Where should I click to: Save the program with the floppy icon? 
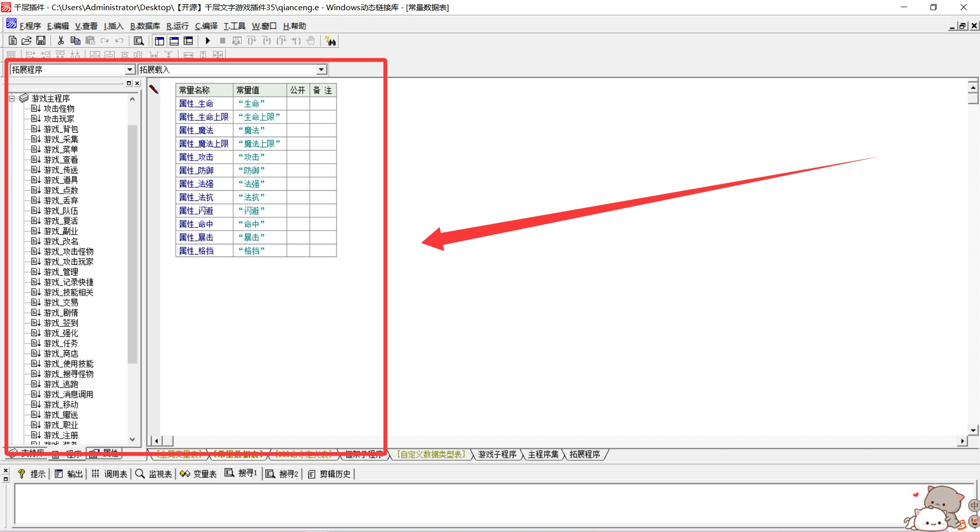click(x=41, y=41)
